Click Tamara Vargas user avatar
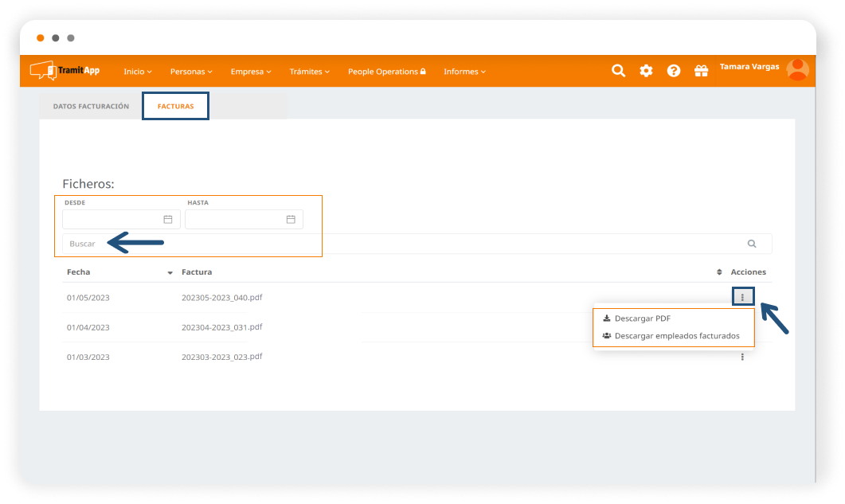This screenshot has height=504, width=845. pyautogui.click(x=797, y=70)
